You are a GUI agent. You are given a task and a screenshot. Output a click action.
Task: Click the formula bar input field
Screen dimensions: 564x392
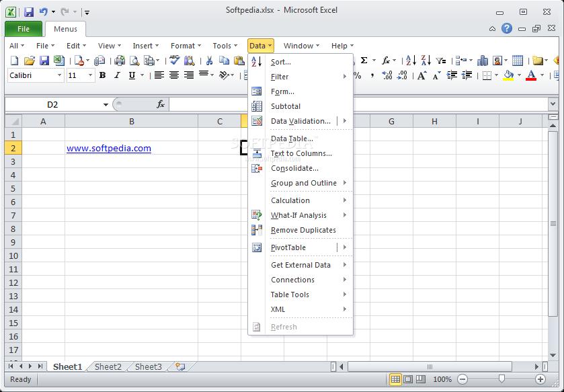358,105
